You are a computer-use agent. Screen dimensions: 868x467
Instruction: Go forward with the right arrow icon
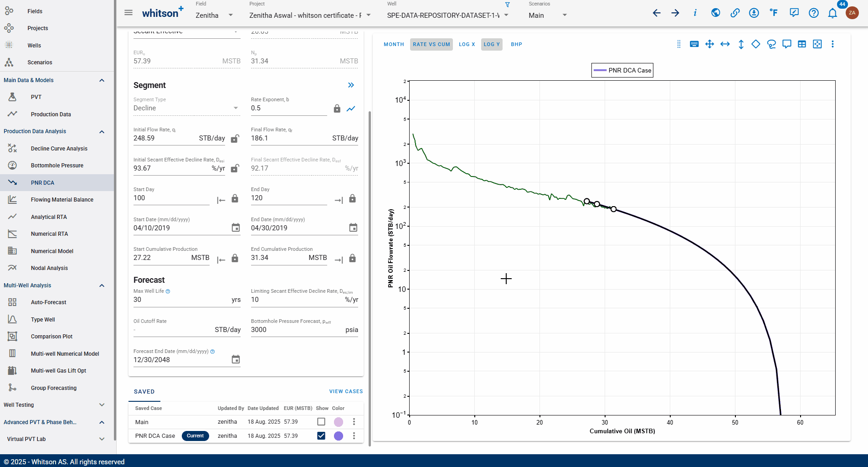[675, 13]
